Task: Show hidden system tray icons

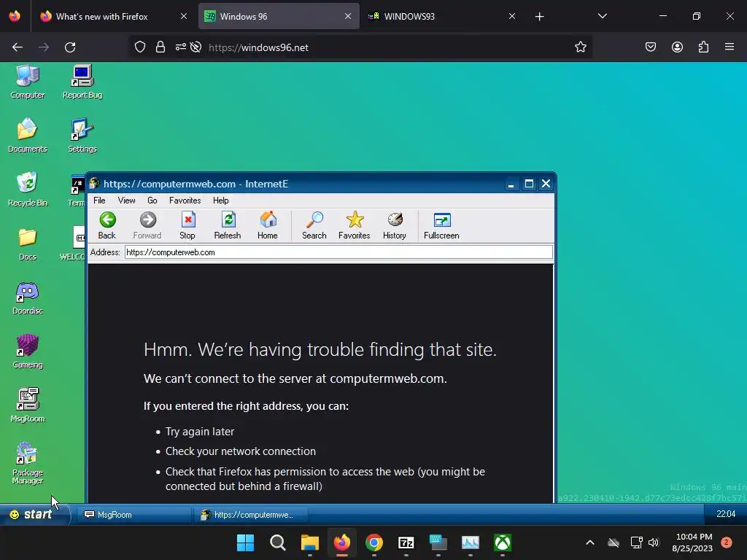Action: click(x=589, y=542)
